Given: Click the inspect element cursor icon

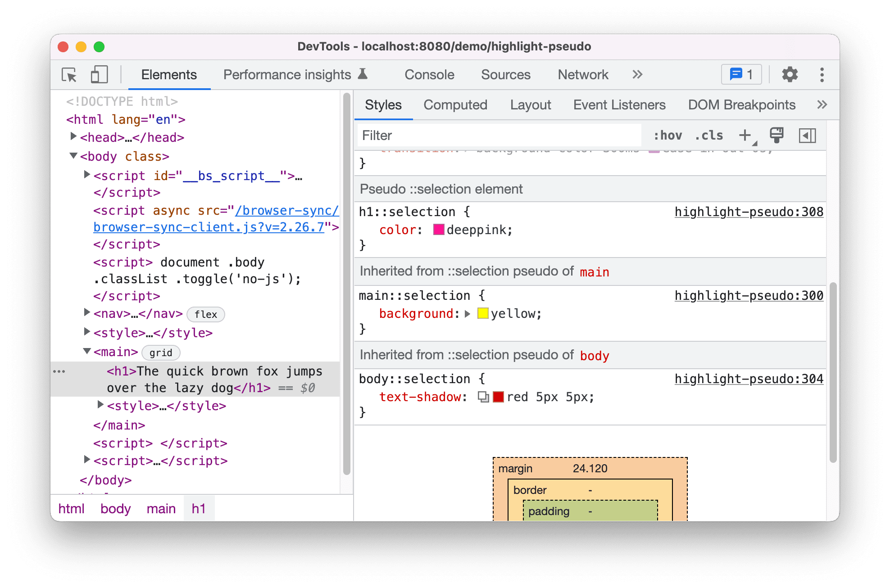Looking at the screenshot, I should click(x=69, y=74).
